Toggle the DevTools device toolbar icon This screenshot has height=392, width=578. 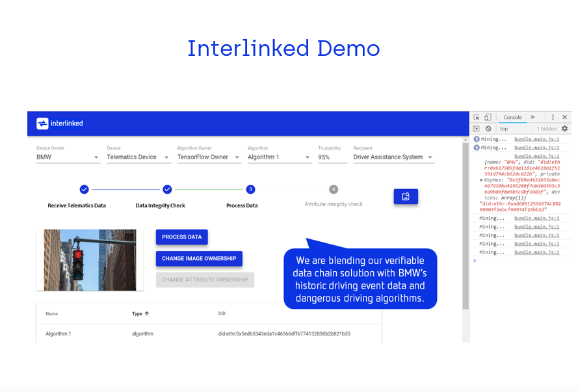(x=488, y=117)
